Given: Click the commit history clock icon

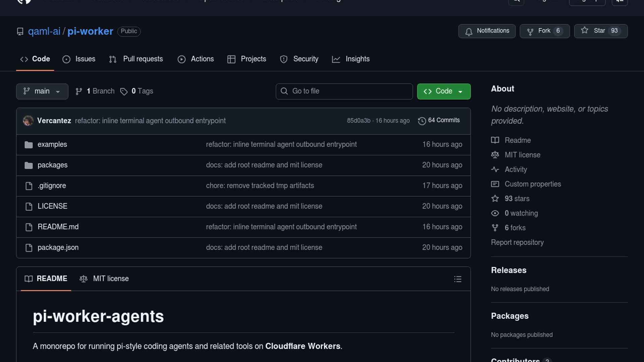Looking at the screenshot, I should pos(422,121).
